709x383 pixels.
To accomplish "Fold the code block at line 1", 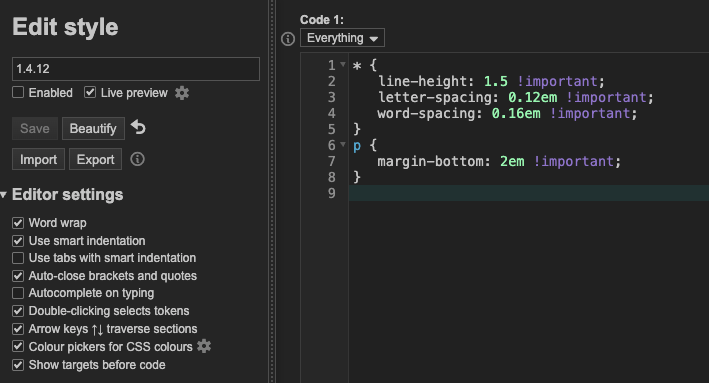I will tap(343, 65).
